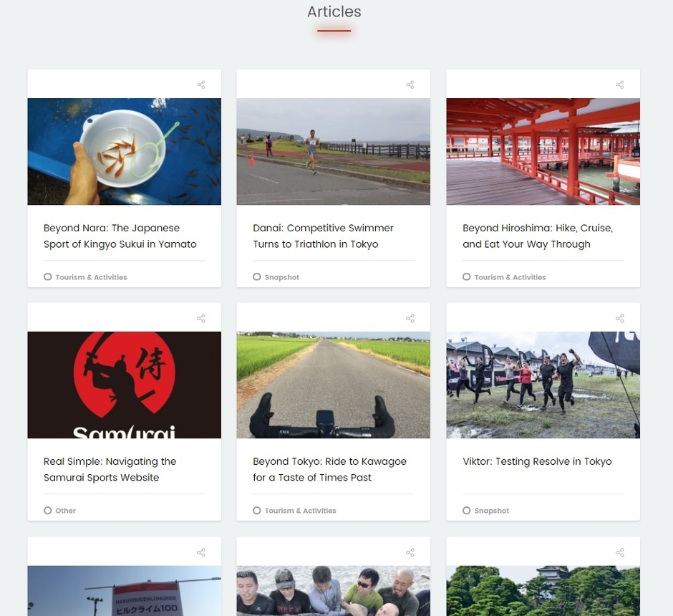Click the hill climb sign photo
Image resolution: width=673 pixels, height=616 pixels.
click(x=125, y=591)
